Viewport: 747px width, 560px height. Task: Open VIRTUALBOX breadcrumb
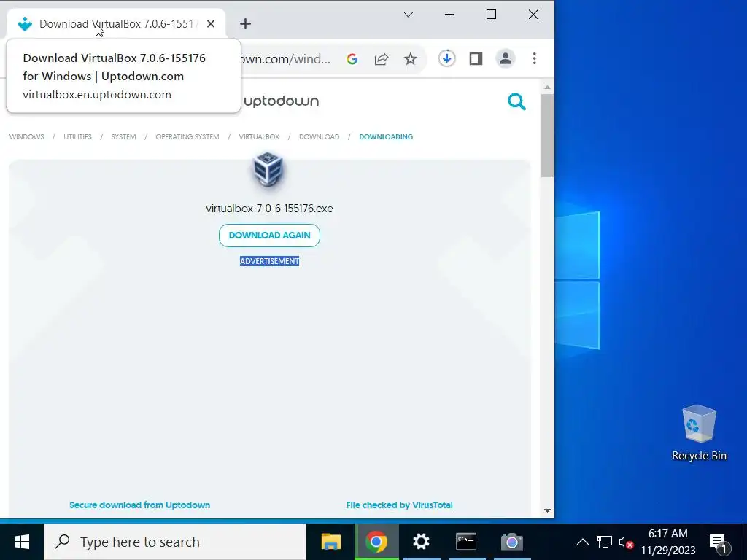[x=259, y=136]
